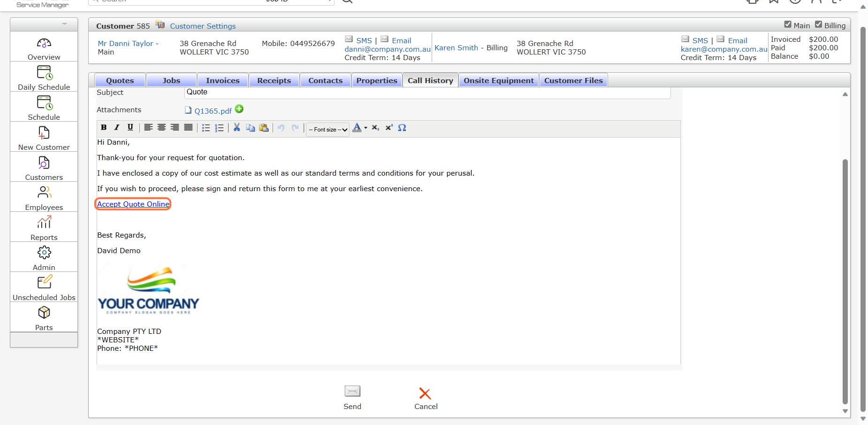Justify the email text
Image resolution: width=868 pixels, height=425 pixels.
pyautogui.click(x=188, y=127)
